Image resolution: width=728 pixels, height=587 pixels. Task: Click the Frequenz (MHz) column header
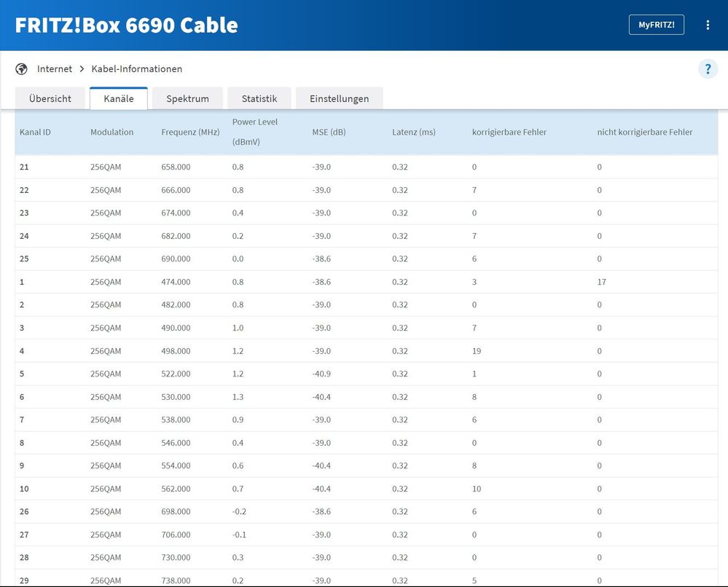(190, 132)
